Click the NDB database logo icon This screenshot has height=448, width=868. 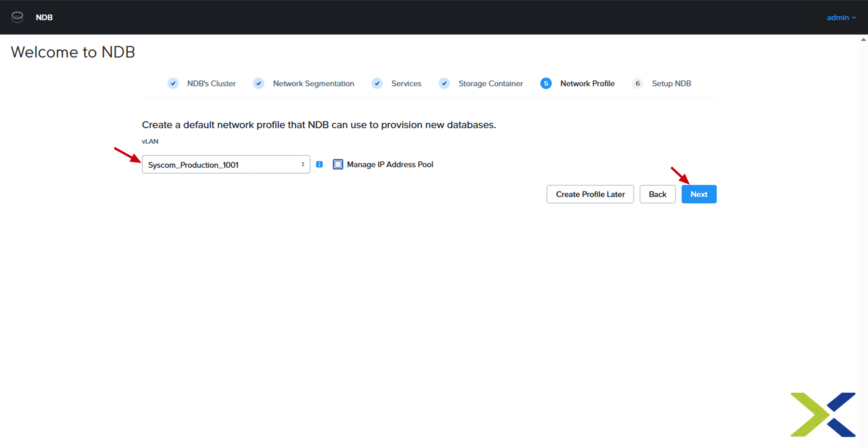pyautogui.click(x=17, y=17)
